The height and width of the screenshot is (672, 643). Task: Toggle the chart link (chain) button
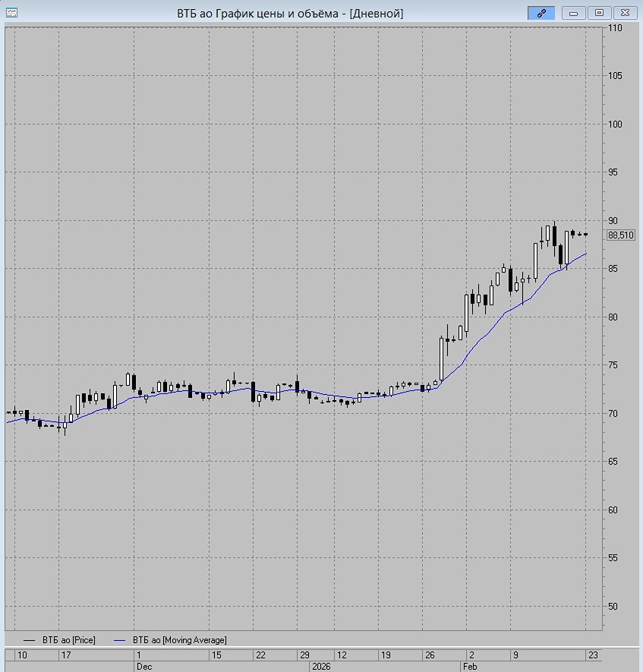(541, 13)
